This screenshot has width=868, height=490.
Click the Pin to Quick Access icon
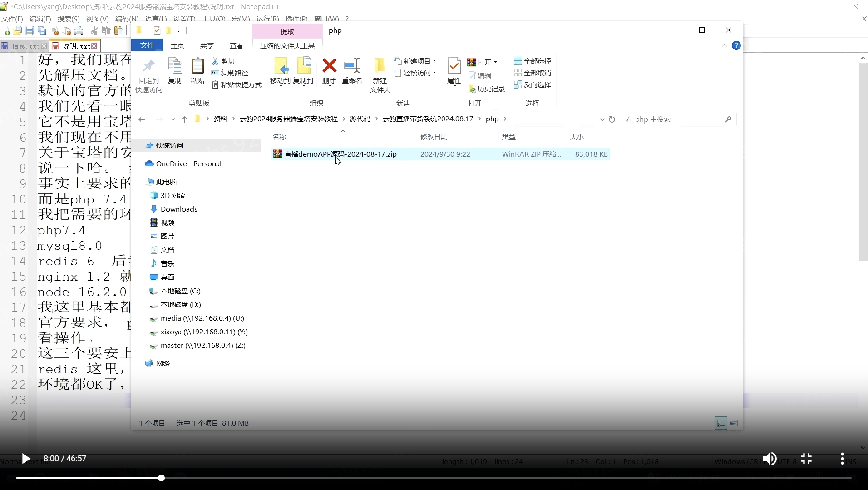tap(148, 66)
